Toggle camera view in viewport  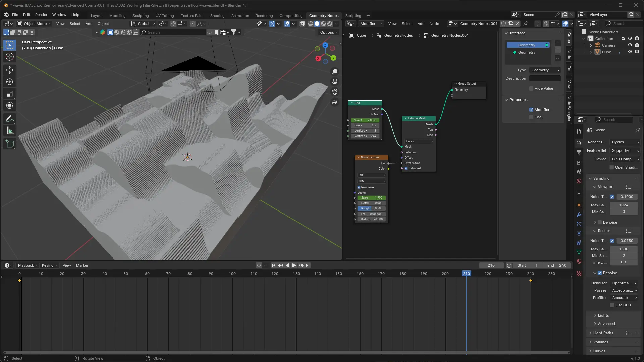pos(335,92)
